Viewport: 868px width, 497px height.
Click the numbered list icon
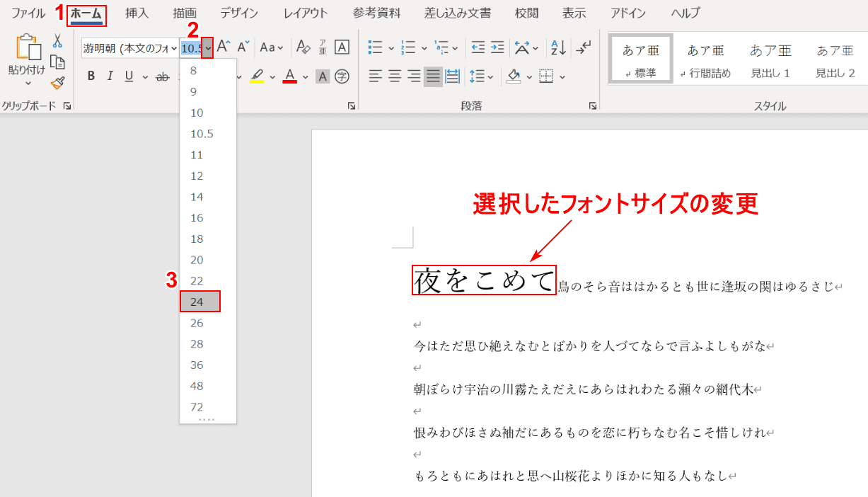coord(408,47)
